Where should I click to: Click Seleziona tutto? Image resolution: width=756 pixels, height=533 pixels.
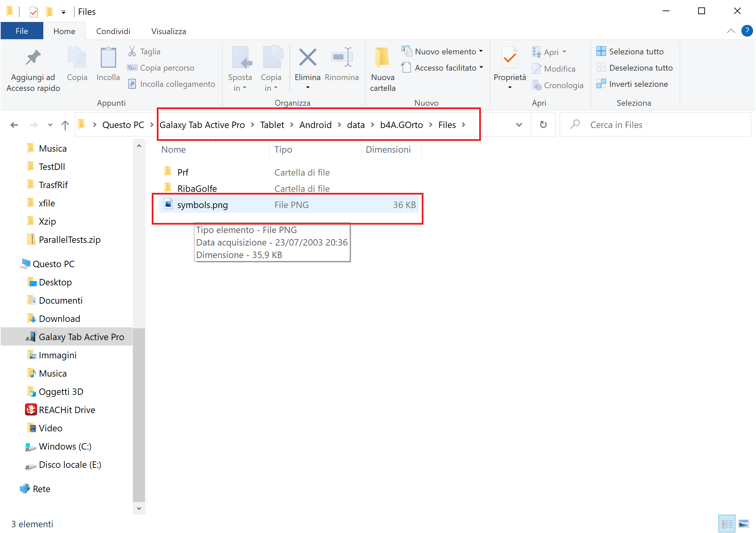click(636, 52)
